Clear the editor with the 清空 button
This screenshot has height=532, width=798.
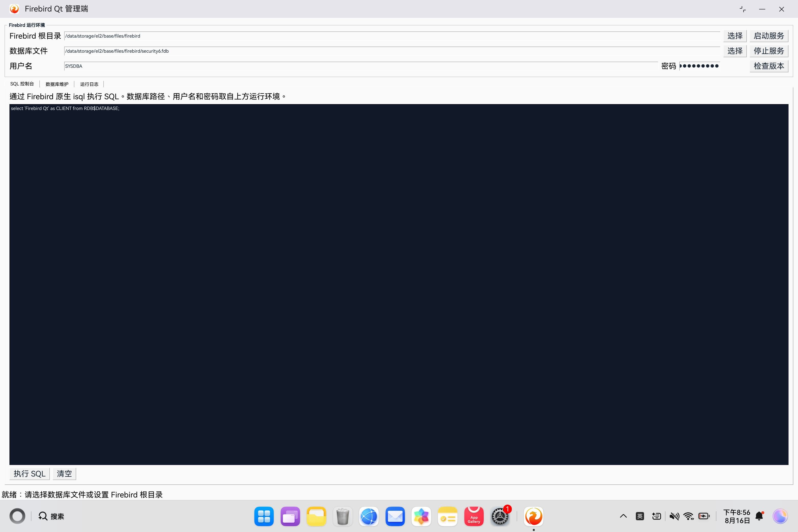click(64, 474)
